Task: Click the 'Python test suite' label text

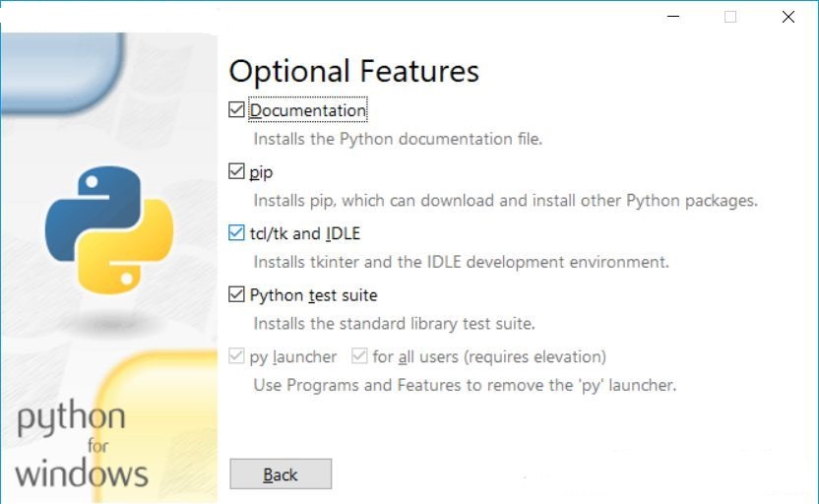Action: (x=313, y=294)
